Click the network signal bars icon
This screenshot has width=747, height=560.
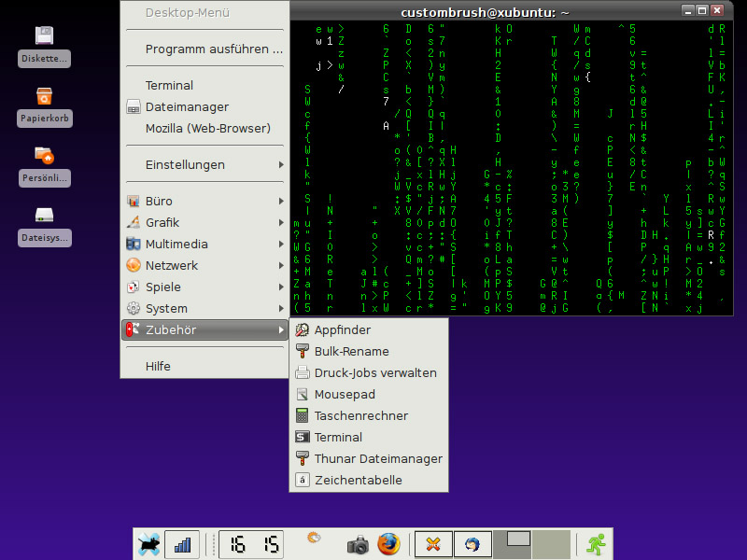pos(182,544)
